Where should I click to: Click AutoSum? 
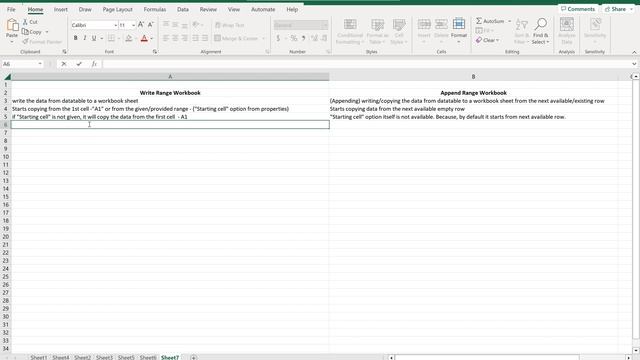[x=490, y=21]
